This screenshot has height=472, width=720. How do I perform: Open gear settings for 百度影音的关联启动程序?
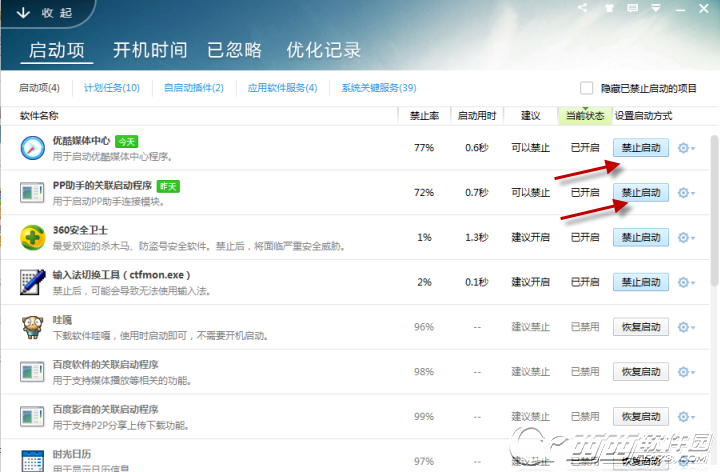click(x=686, y=416)
